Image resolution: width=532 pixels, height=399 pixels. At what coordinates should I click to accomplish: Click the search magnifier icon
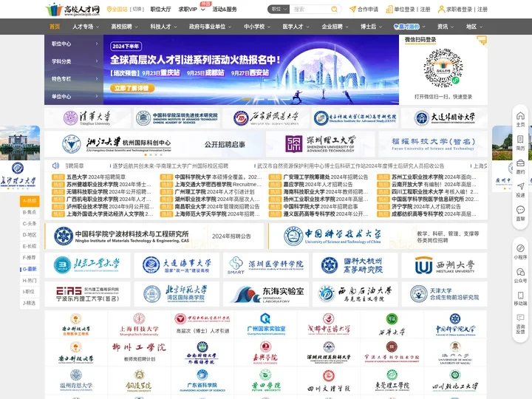pos(334,9)
